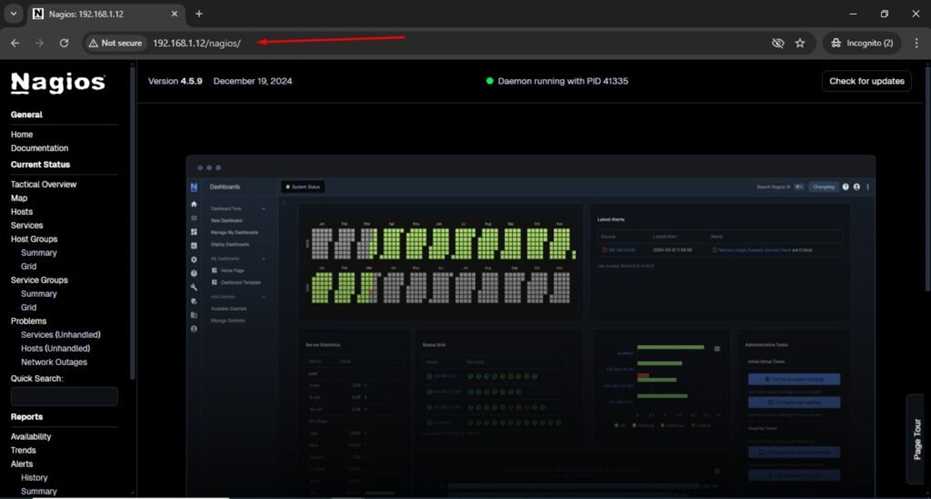Image resolution: width=931 pixels, height=499 pixels.
Task: Click Check for updates button
Action: point(867,81)
